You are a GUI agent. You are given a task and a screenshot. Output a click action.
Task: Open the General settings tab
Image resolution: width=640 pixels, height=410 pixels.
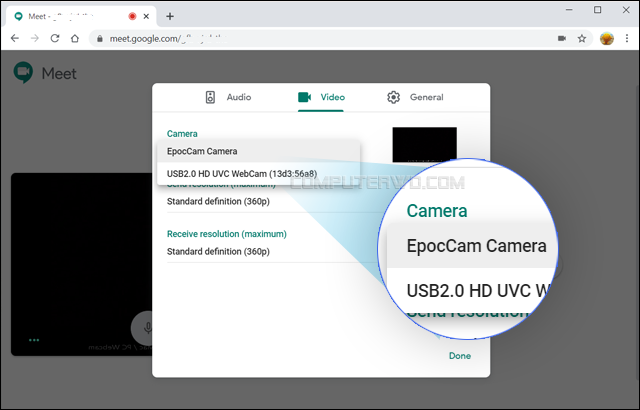415,97
